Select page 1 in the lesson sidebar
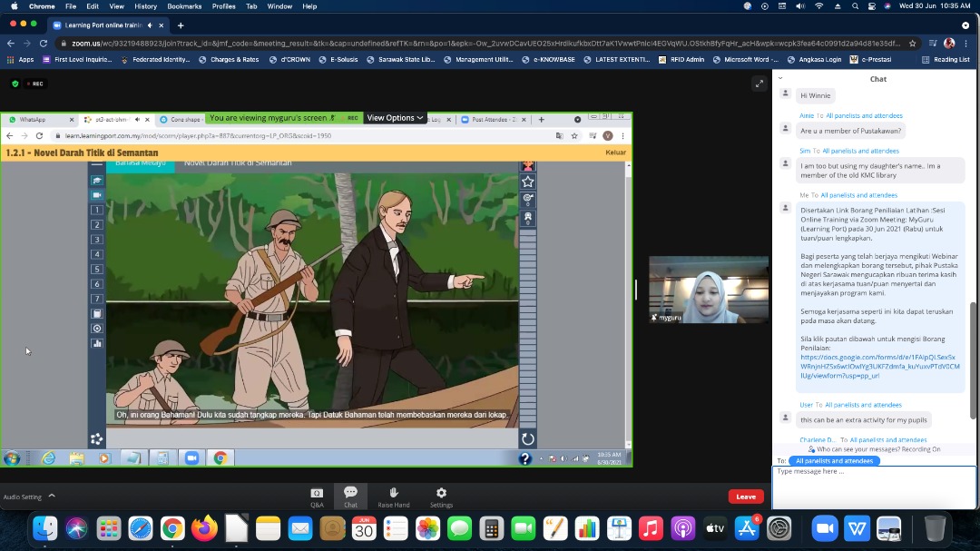The image size is (980, 551). [x=97, y=211]
